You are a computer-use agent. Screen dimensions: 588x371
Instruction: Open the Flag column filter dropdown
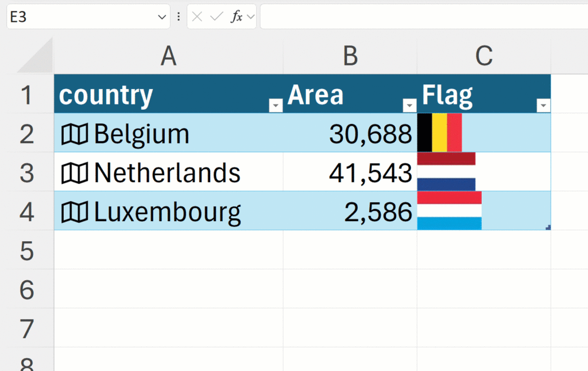(x=543, y=106)
